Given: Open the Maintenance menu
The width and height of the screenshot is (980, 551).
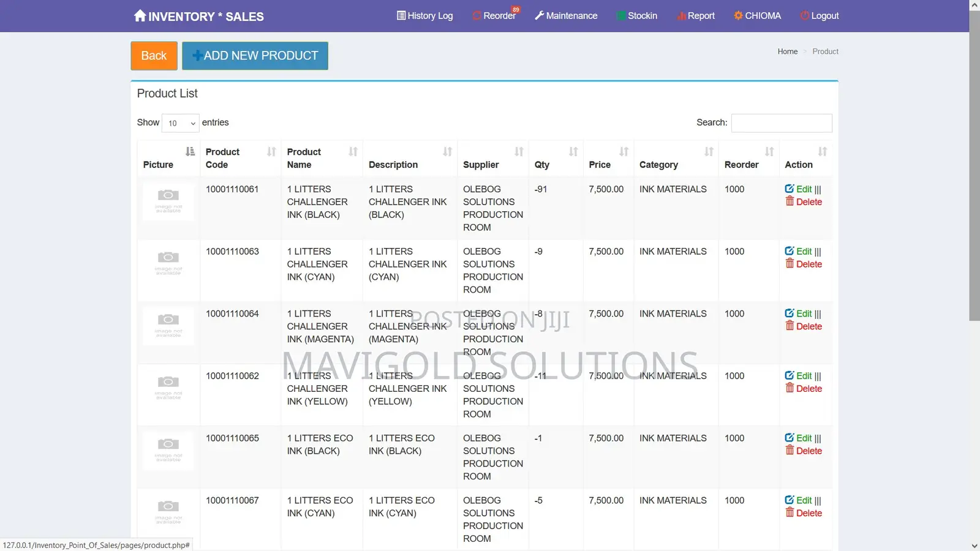Looking at the screenshot, I should [566, 15].
